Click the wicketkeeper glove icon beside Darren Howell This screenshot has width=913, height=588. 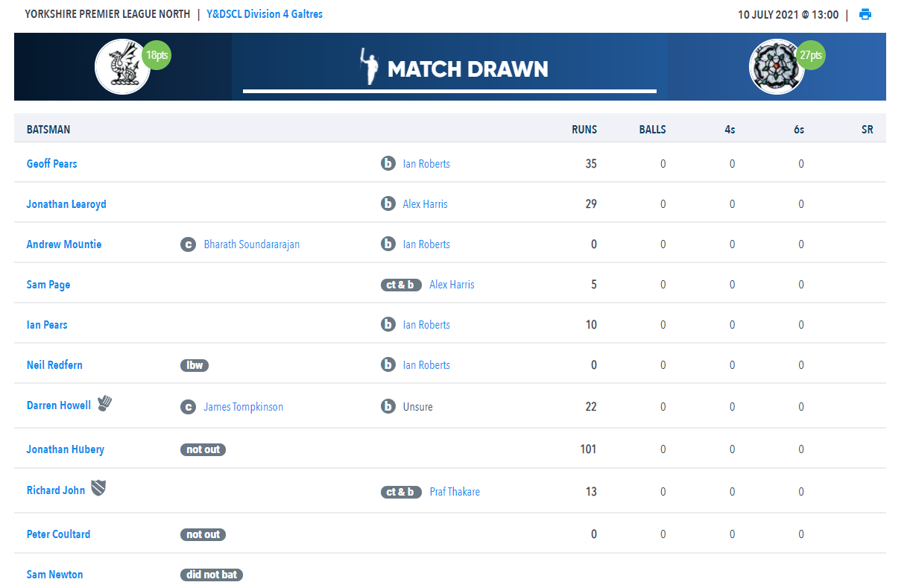coord(104,404)
